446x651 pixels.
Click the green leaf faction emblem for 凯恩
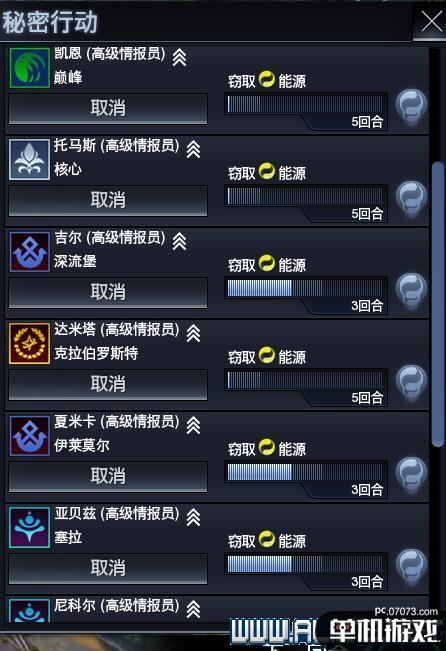29,68
